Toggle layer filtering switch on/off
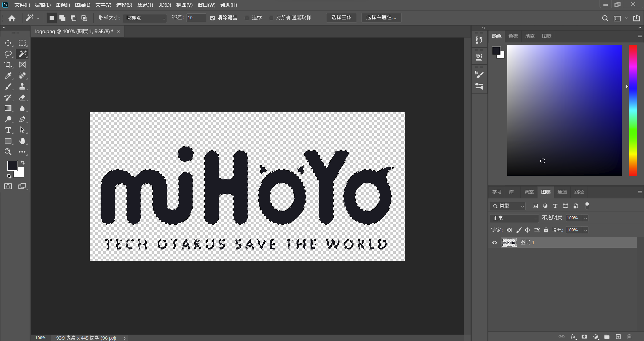 click(x=587, y=206)
